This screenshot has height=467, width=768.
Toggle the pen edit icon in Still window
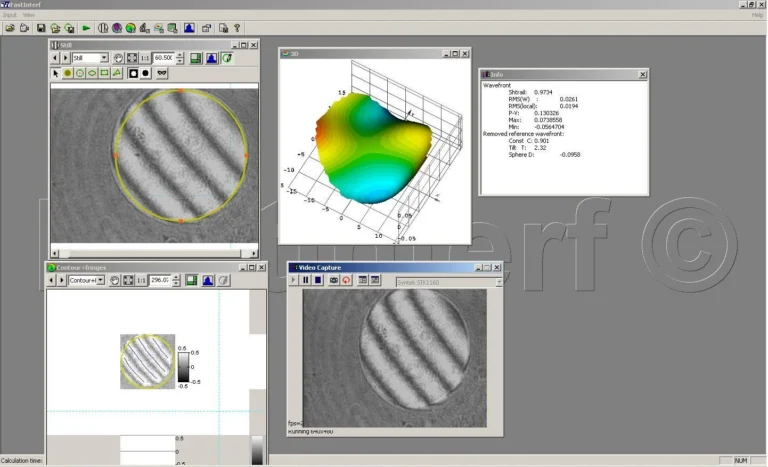227,58
